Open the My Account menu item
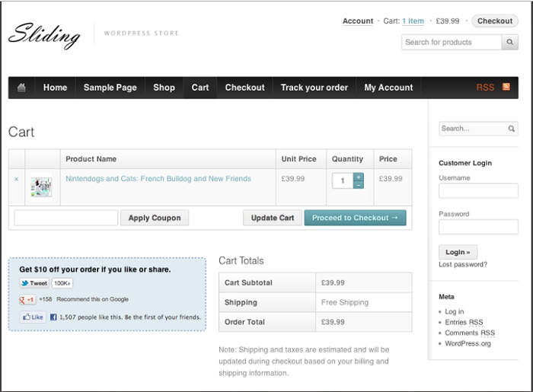Viewport: 533px width, 392px height. [x=388, y=88]
